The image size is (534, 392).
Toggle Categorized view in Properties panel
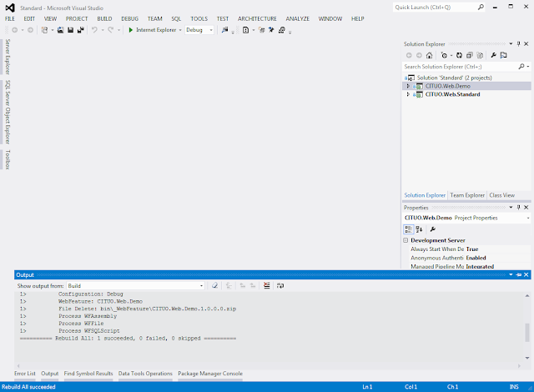coord(408,229)
